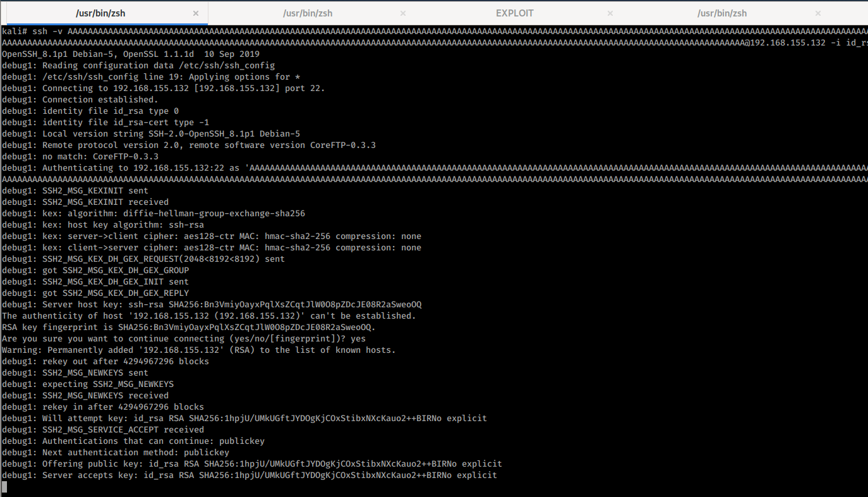Image resolution: width=868 pixels, height=497 pixels.
Task: Click the 'Offering public key: id_rsa' line
Action: 252,463
